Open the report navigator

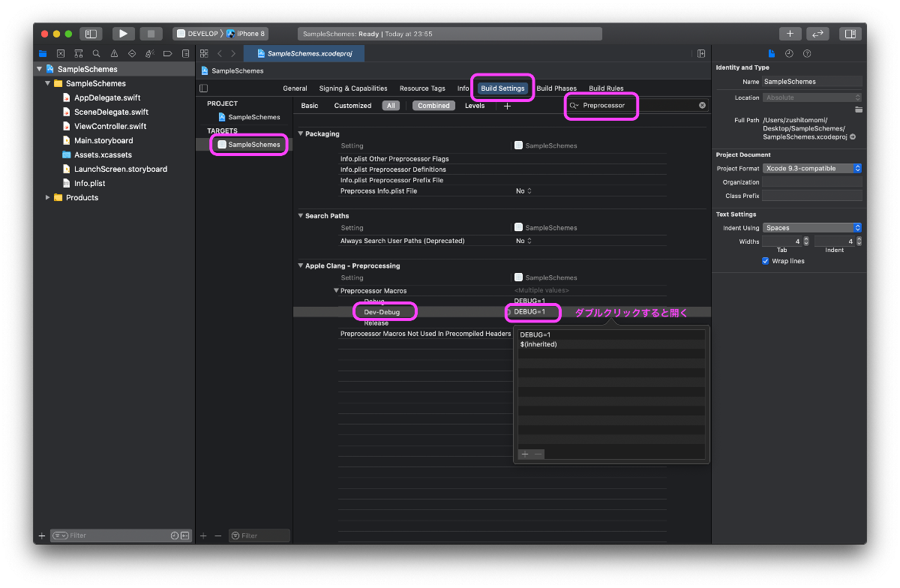185,54
